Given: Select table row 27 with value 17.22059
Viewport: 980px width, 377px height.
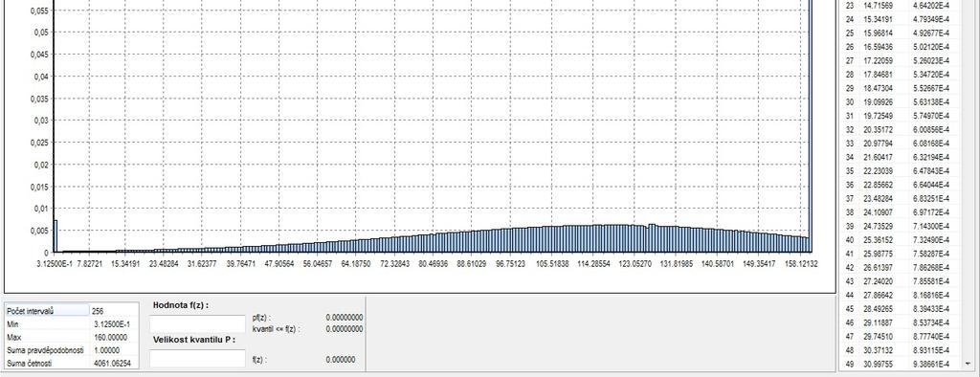Looking at the screenshot, I should click(x=900, y=60).
